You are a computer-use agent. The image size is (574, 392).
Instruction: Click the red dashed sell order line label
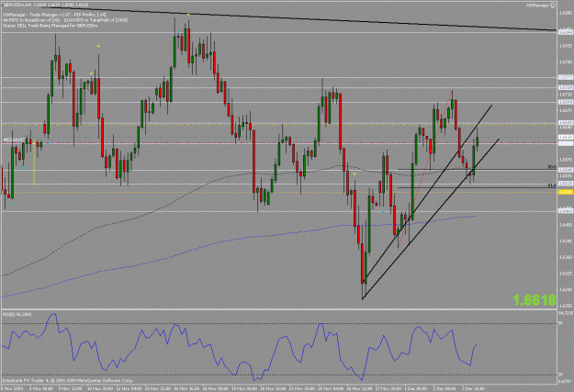tap(15, 140)
